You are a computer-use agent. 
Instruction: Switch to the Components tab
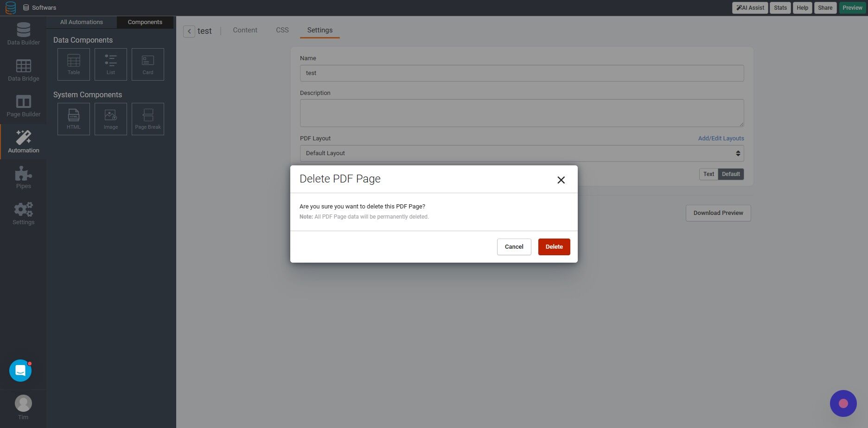[x=145, y=22]
